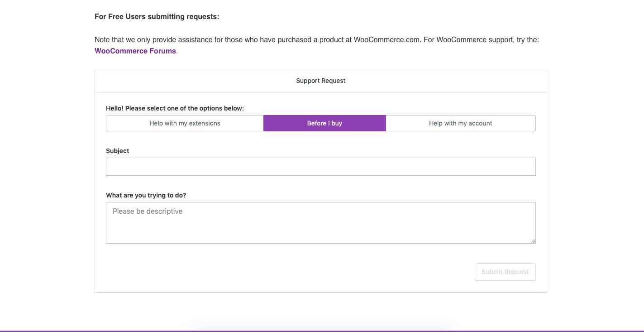Select the 'Before I buy' option
Image resolution: width=644 pixels, height=332 pixels.
(324, 123)
